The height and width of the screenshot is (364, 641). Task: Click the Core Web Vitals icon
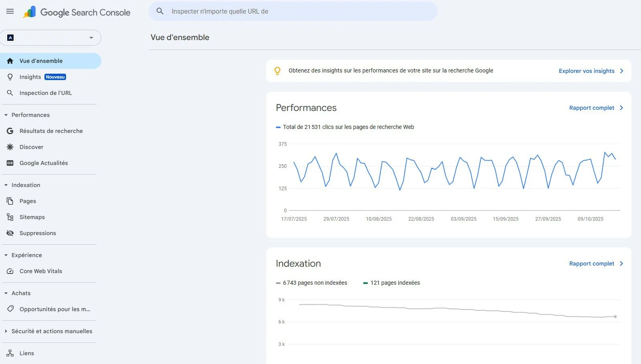click(10, 271)
